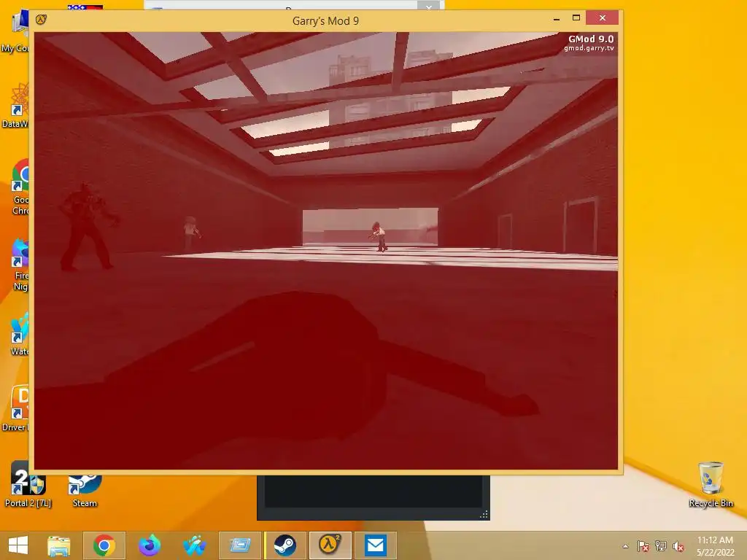The width and height of the screenshot is (747, 560).
Task: Show hidden system tray icons
Action: [x=625, y=546]
